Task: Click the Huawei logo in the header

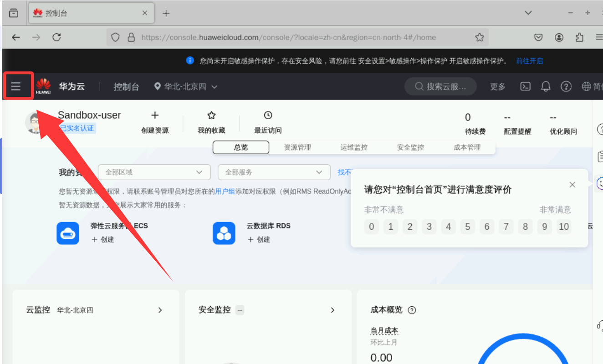Action: point(44,86)
